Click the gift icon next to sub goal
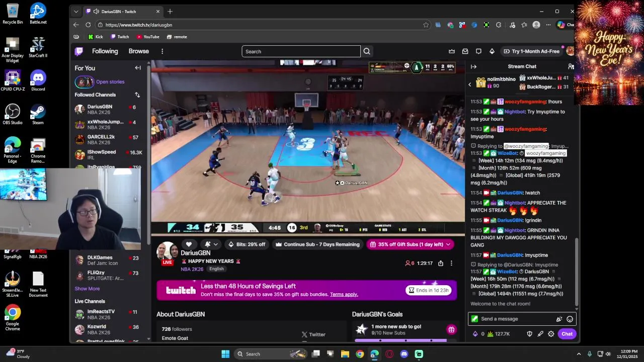The height and width of the screenshot is (362, 644). click(451, 330)
